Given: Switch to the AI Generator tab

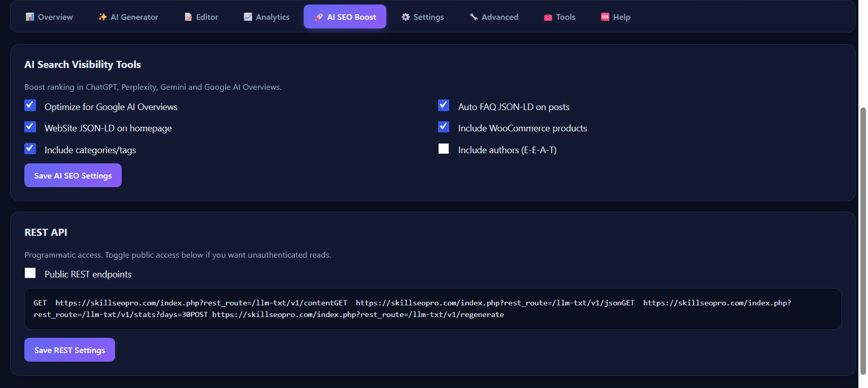Looking at the screenshot, I should coord(128,17).
